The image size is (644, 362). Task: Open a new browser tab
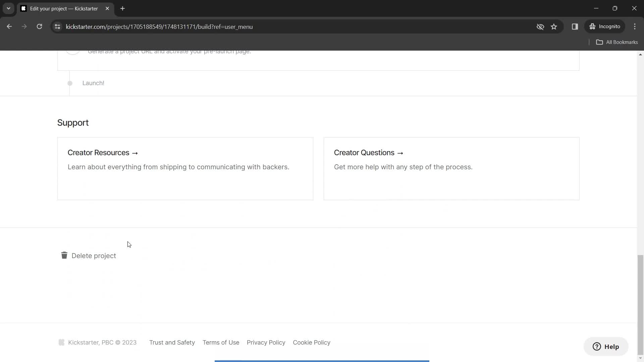122,8
